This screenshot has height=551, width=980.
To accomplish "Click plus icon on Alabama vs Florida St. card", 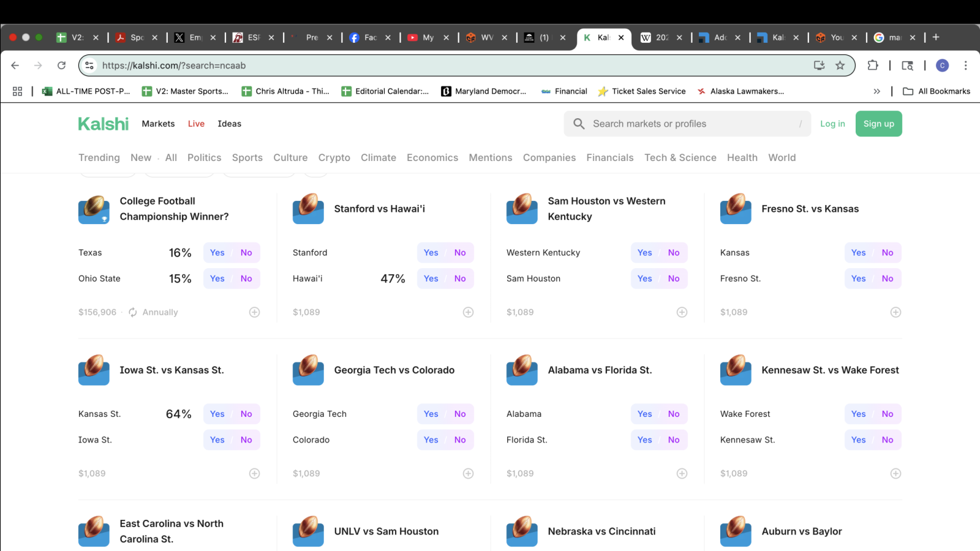I will tap(682, 473).
